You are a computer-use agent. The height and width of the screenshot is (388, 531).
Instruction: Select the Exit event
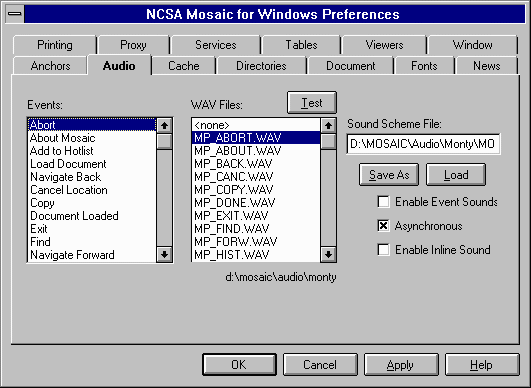click(91, 229)
